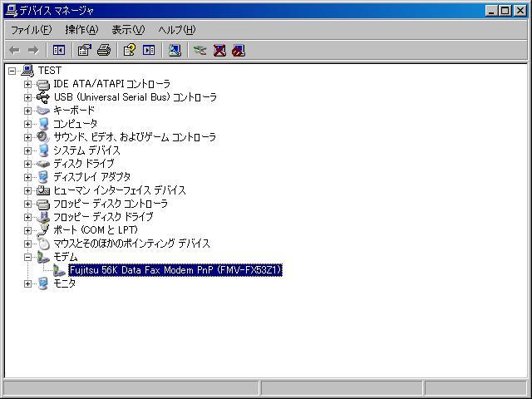This screenshot has width=532, height=399.
Task: Click the ヒューマン インターフェイス デバイス icon
Action: [43, 190]
